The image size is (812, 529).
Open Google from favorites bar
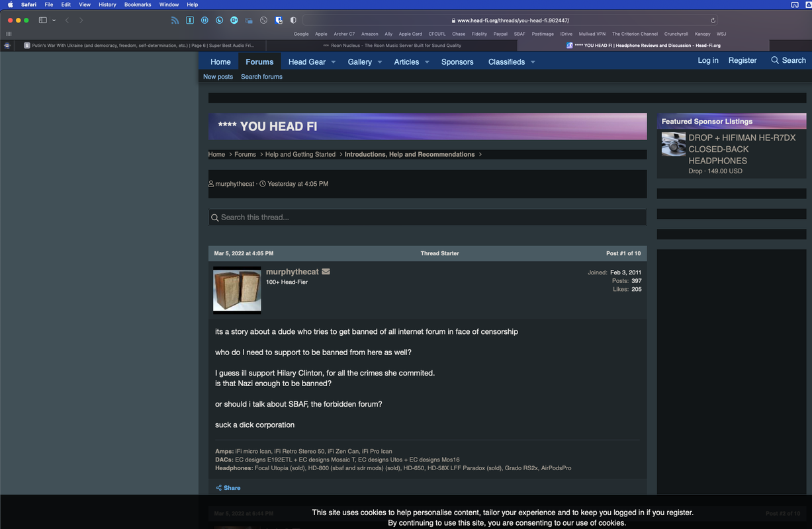click(301, 34)
